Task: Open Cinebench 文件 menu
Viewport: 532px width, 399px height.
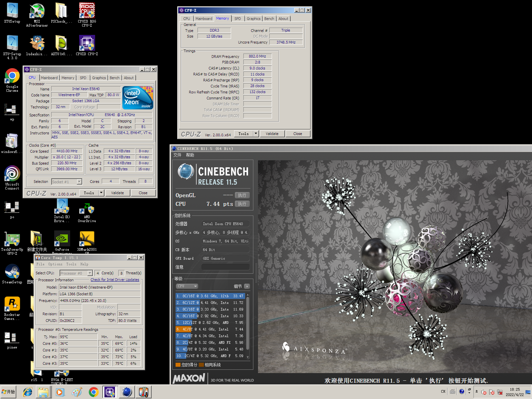Action: (x=178, y=155)
